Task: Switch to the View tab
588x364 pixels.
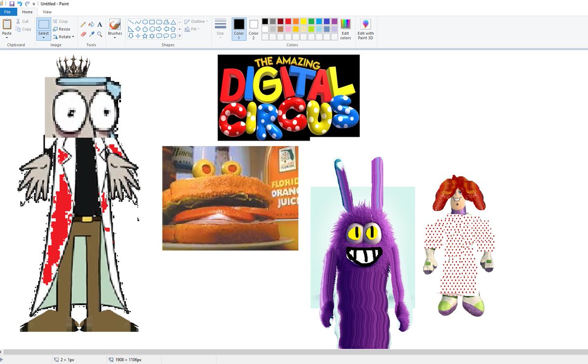Action: pos(47,12)
